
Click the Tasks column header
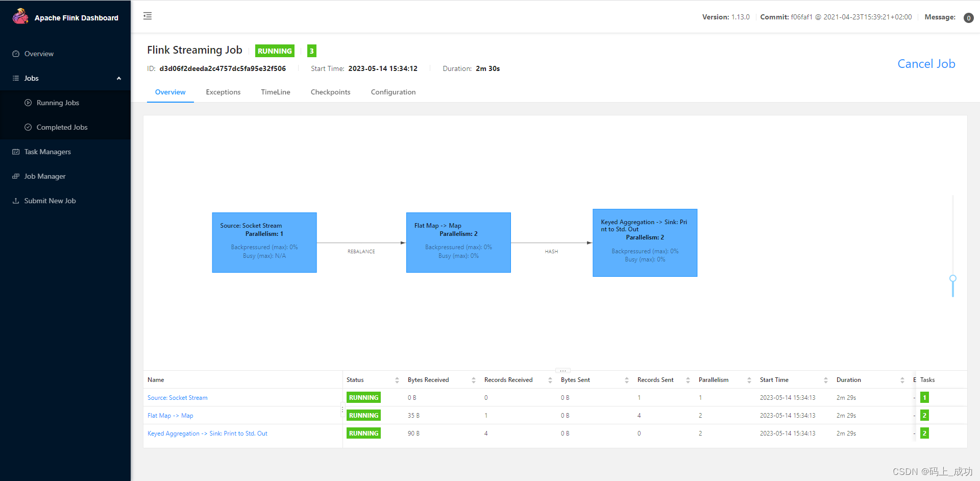coord(927,380)
